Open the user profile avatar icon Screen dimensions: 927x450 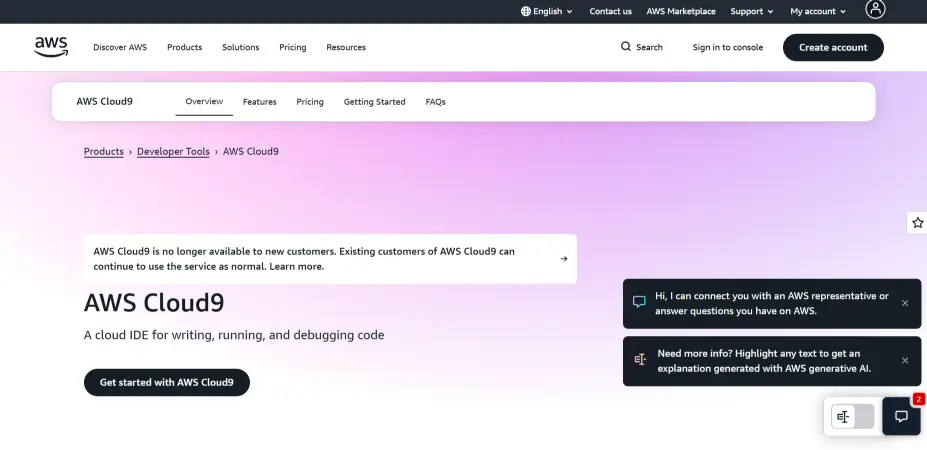(x=875, y=9)
